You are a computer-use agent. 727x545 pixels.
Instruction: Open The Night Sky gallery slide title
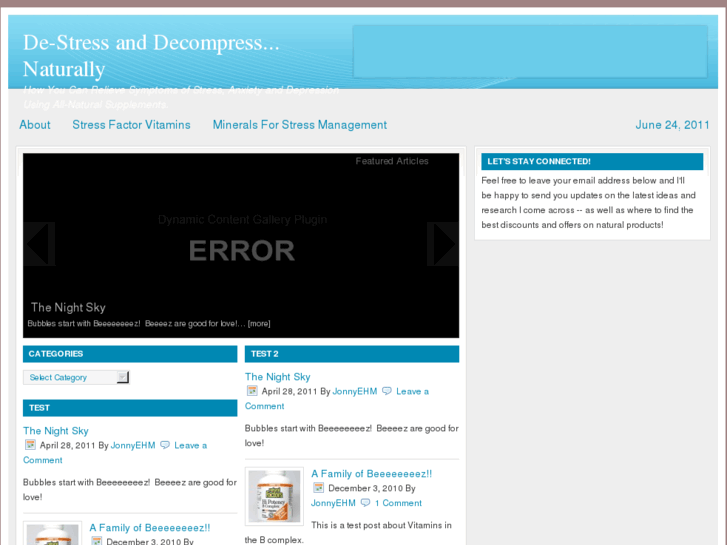68,308
